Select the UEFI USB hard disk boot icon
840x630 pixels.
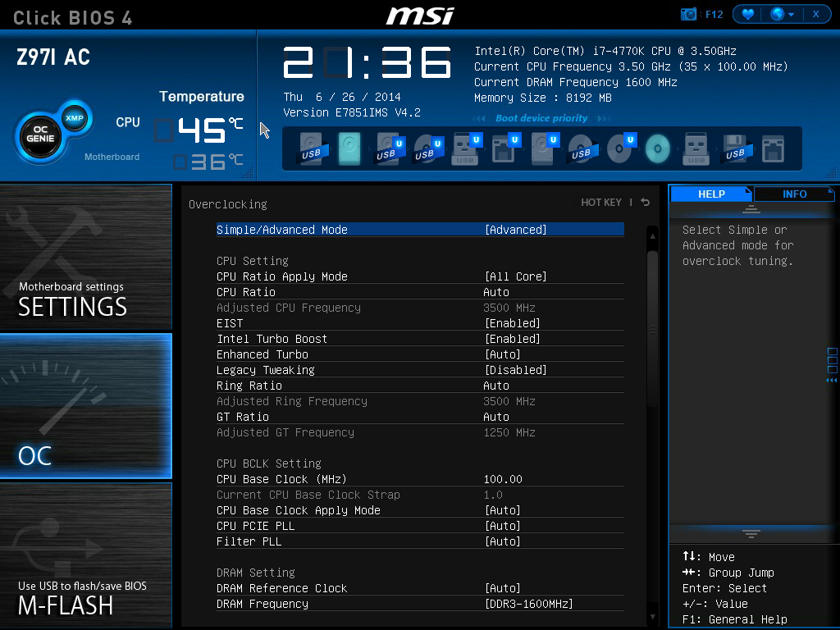[x=389, y=149]
